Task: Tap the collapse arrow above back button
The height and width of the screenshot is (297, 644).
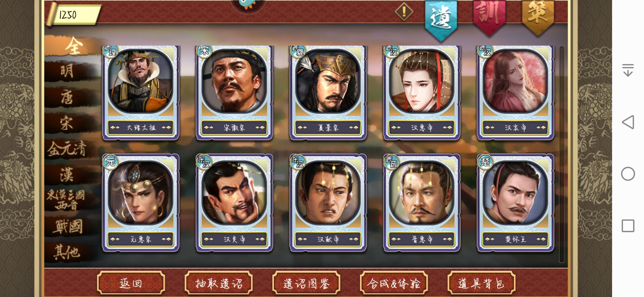Action: pos(628,70)
